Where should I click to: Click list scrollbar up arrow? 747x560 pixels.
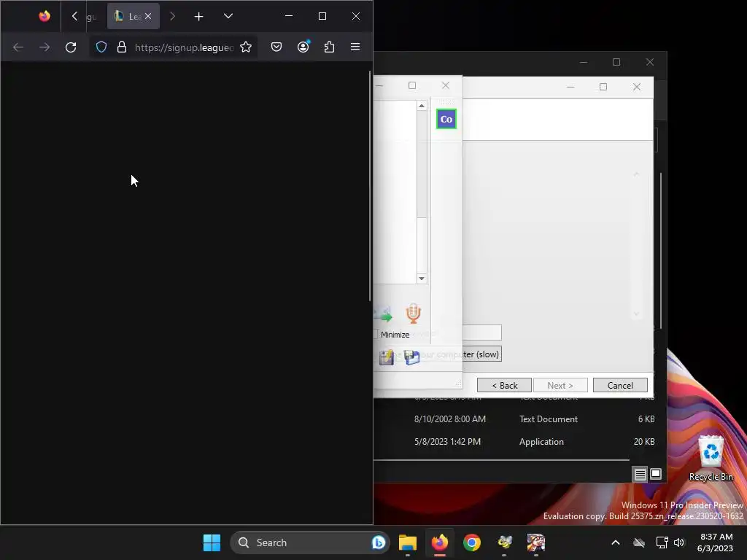tap(422, 106)
